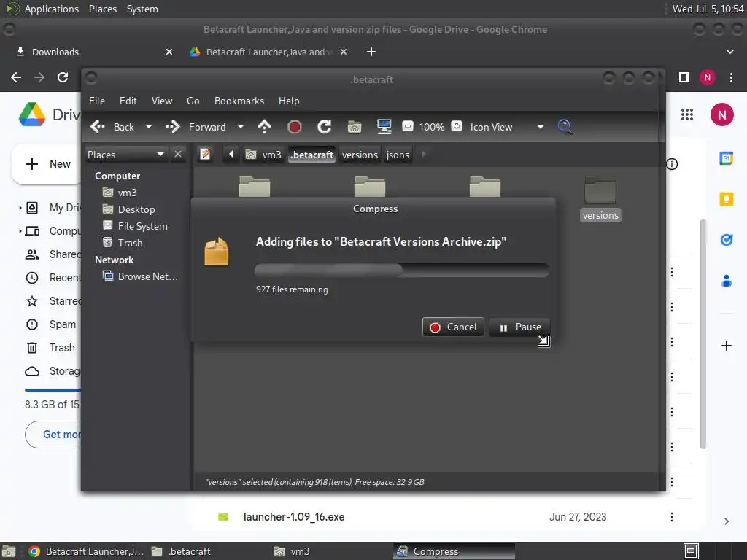Open search with the magnifier icon
The image size is (747, 560).
pos(565,127)
